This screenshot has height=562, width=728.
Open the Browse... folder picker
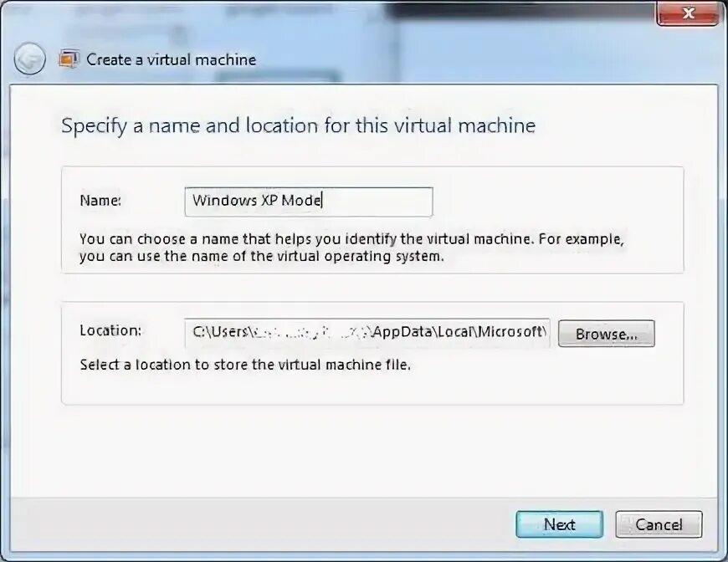click(x=607, y=333)
